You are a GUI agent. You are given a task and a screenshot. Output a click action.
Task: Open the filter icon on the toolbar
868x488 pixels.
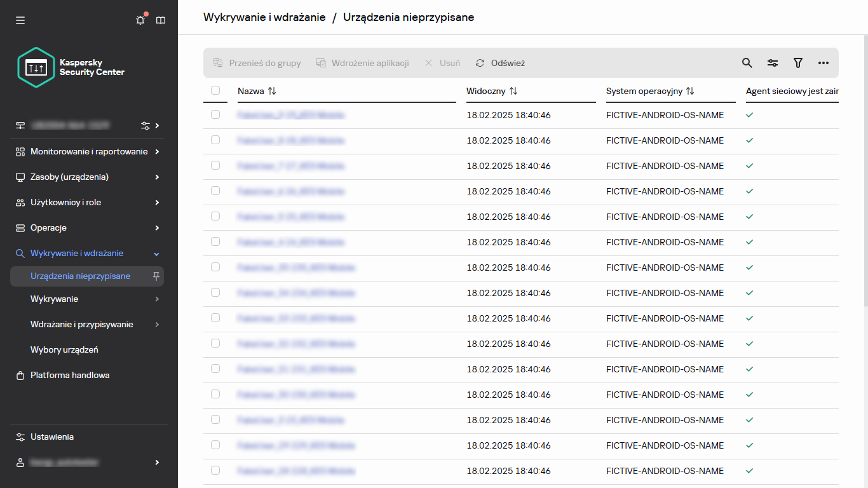[798, 63]
